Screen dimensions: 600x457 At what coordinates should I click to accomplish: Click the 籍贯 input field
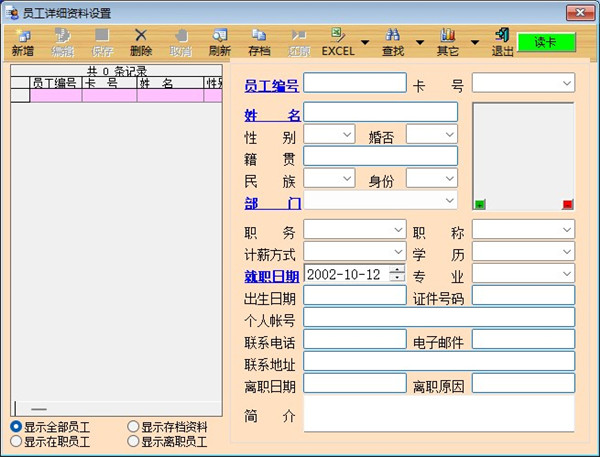point(381,156)
